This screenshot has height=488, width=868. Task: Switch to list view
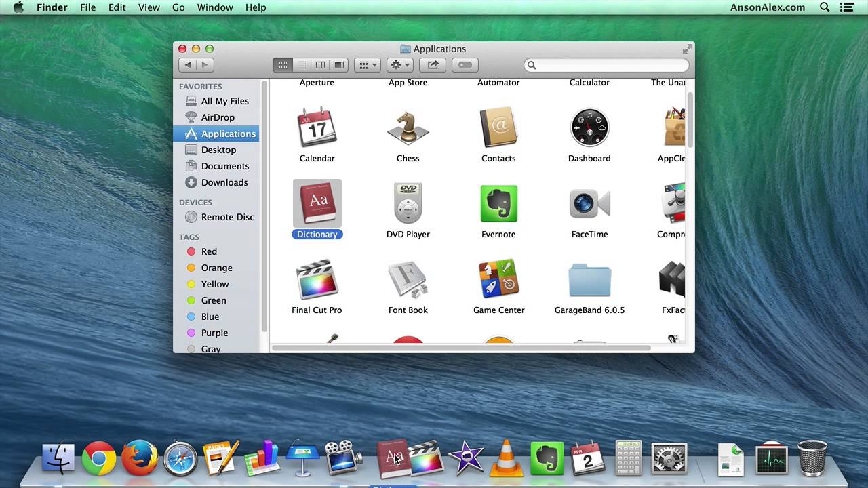pos(302,64)
